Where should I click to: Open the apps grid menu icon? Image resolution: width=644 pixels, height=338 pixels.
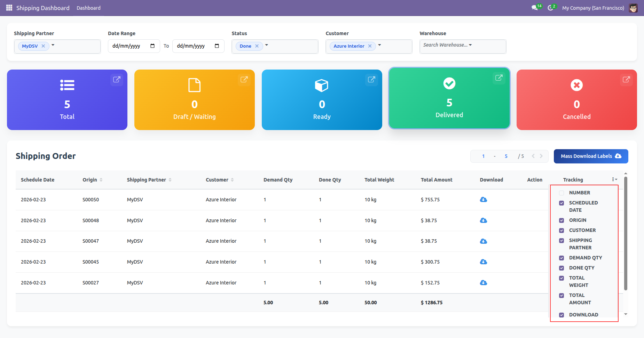[9, 8]
